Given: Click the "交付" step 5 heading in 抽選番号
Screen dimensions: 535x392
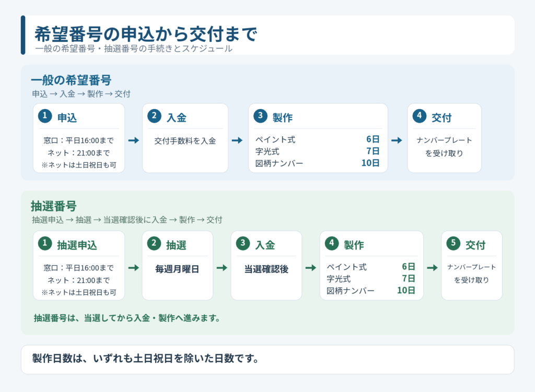Looking at the screenshot, I should (475, 245).
